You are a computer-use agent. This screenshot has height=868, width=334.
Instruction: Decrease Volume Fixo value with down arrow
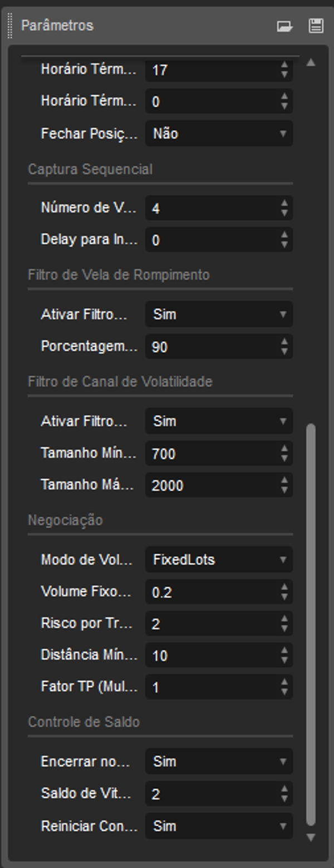pyautogui.click(x=284, y=597)
